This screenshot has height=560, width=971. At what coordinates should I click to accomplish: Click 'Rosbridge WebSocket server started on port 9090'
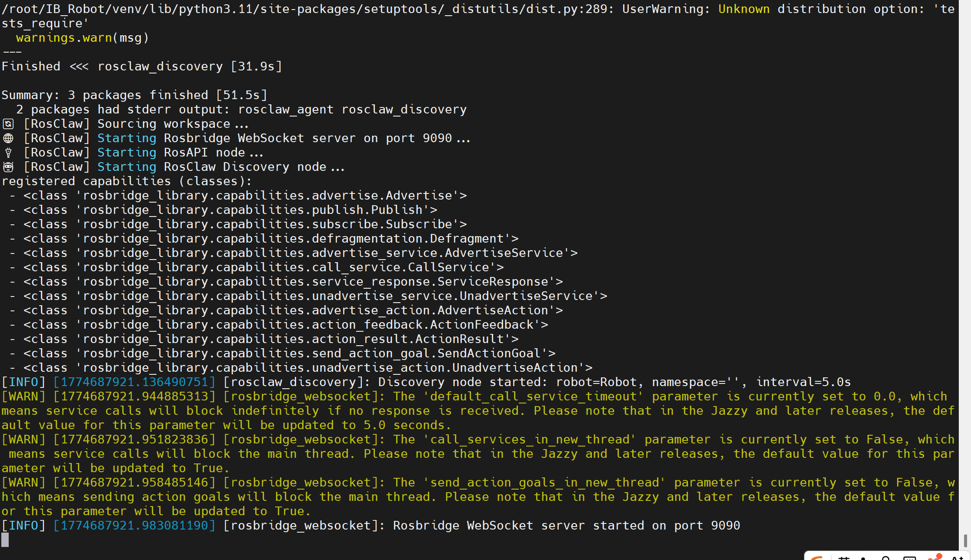566,526
